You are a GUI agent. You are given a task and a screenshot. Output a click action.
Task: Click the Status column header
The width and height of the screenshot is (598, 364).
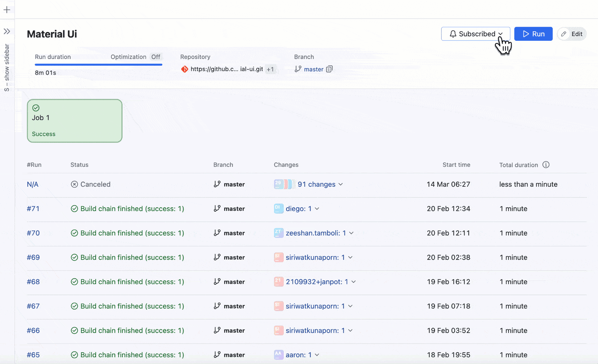tap(79, 165)
